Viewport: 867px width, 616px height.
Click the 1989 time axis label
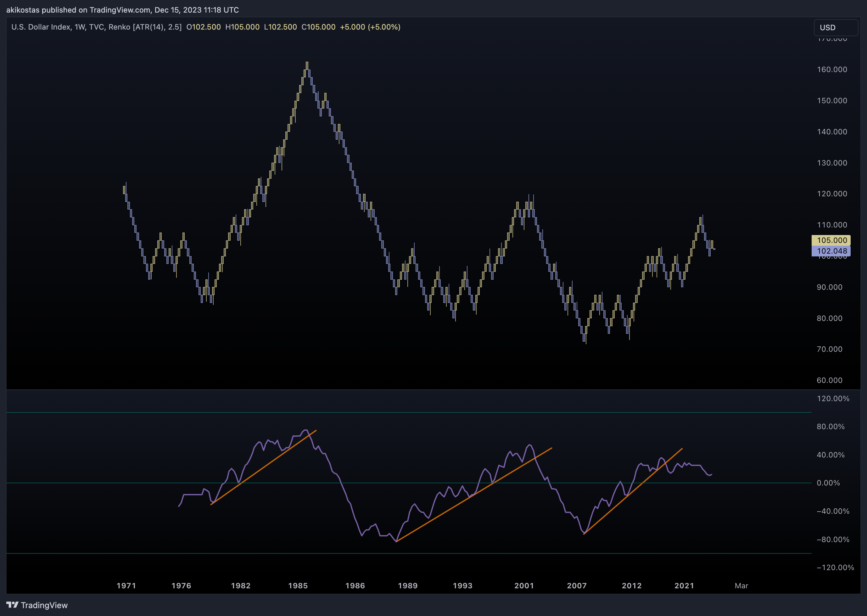coord(408,586)
